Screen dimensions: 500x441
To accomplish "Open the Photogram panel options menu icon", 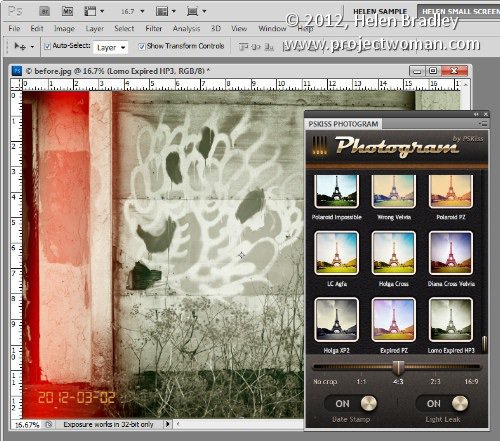I will [483, 124].
